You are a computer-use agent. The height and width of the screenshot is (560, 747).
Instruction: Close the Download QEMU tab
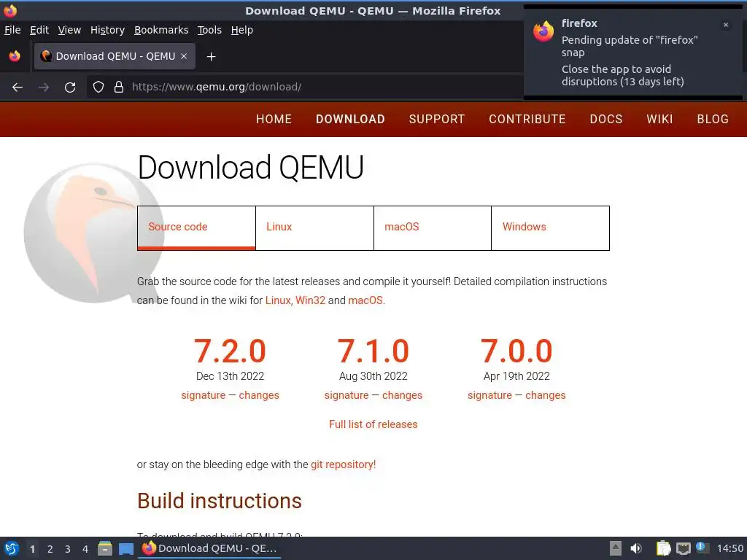184,56
